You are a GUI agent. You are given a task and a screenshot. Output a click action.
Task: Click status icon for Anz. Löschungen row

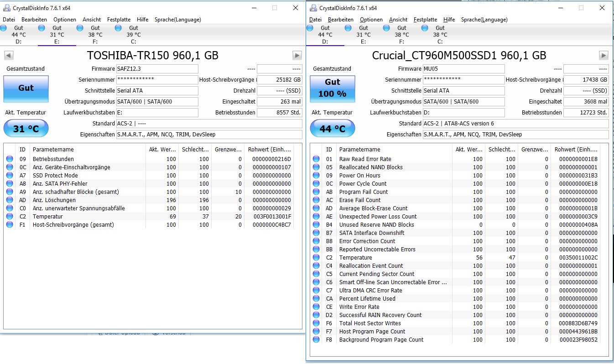tap(10, 200)
